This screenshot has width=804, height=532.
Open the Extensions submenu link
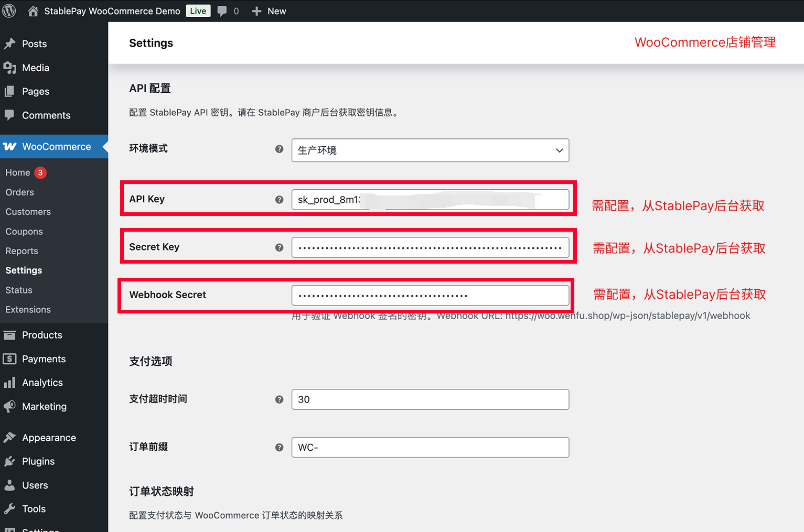coord(28,309)
